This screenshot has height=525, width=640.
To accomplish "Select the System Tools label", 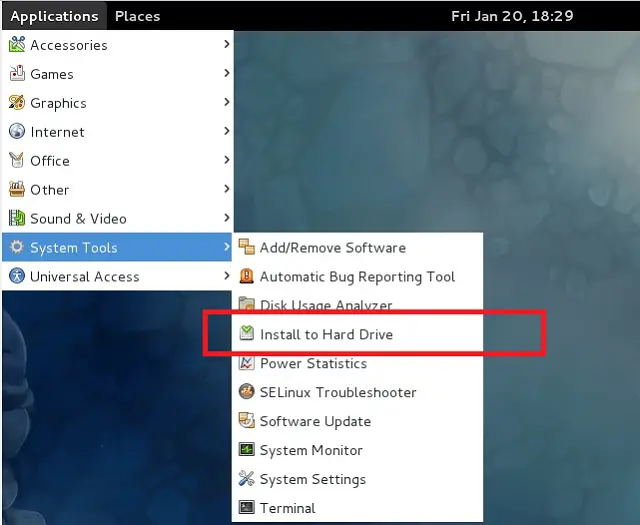I will (74, 248).
